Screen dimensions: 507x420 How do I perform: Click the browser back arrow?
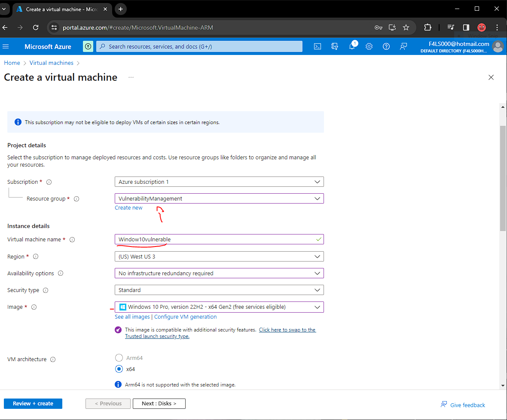pos(5,27)
